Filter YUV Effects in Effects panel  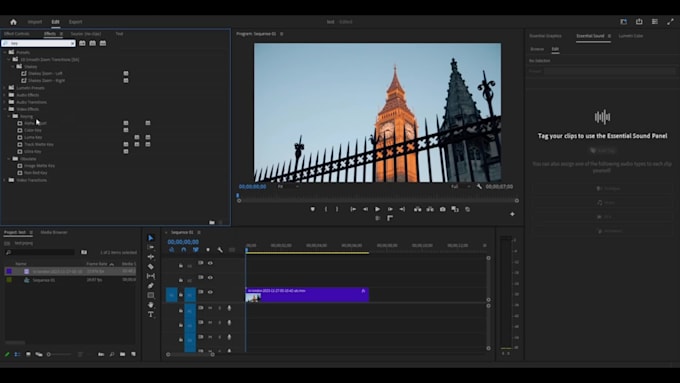103,43
